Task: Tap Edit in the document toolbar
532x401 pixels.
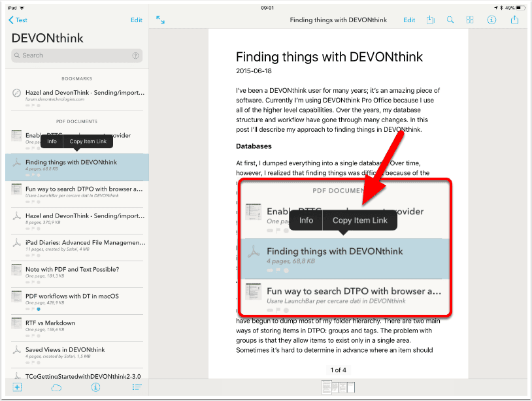Action: pos(409,20)
